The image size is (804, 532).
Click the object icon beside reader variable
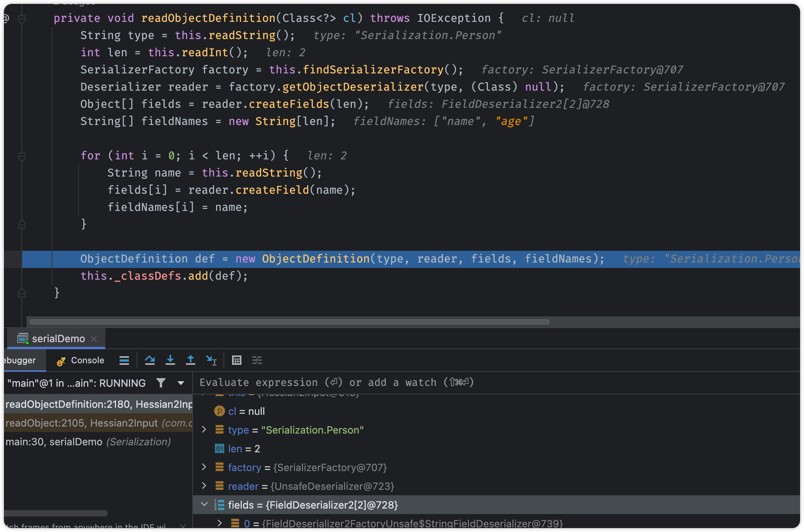220,486
